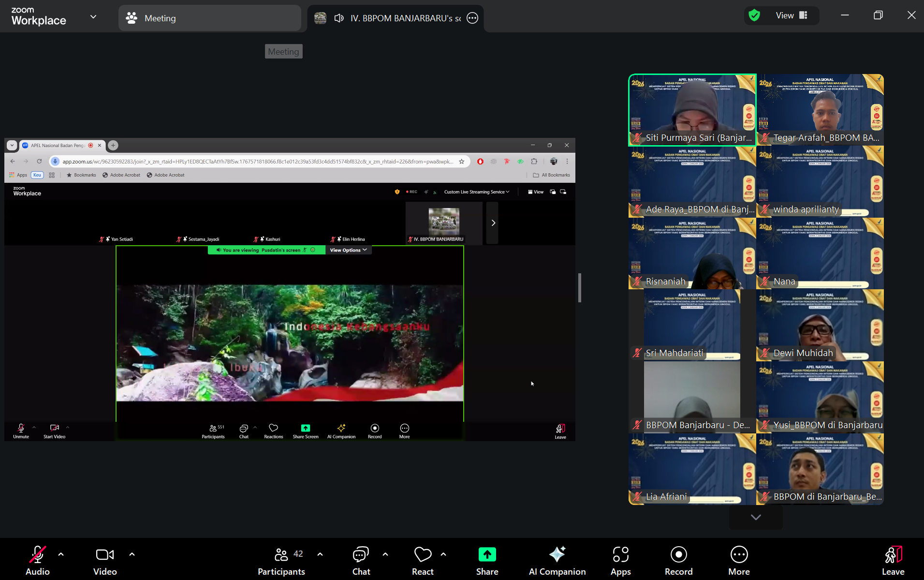Viewport: 924px width, 580px height.
Task: Expand the participants options caret
Action: coord(320,554)
